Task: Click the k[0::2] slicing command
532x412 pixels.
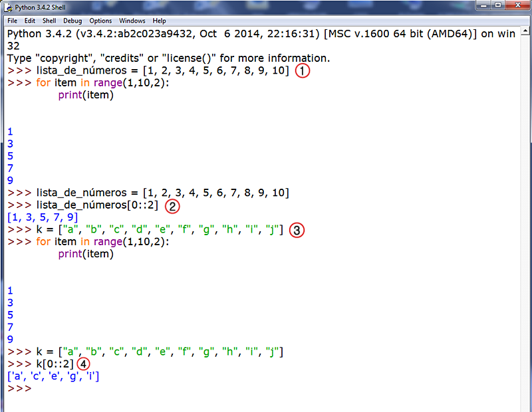Action: tap(55, 363)
